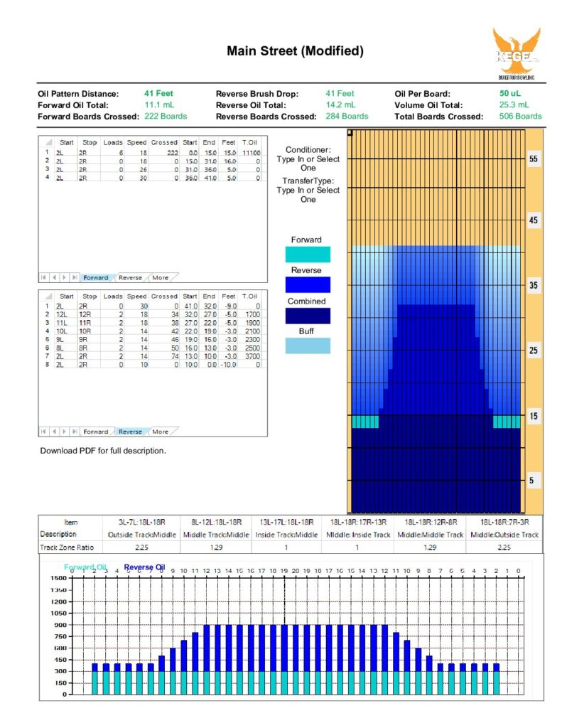Open More tab in lower table
562x728 pixels.
click(x=161, y=432)
